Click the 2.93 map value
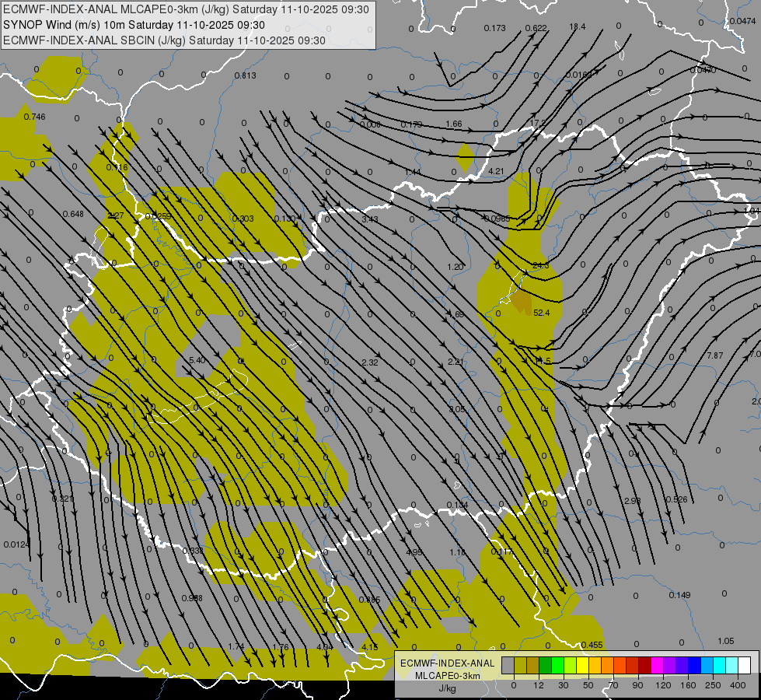761x700 pixels. (x=633, y=501)
